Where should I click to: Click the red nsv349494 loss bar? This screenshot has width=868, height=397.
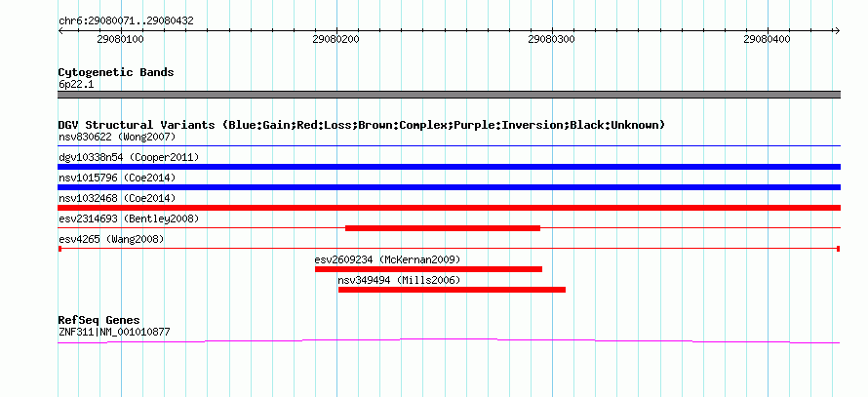[452, 290]
